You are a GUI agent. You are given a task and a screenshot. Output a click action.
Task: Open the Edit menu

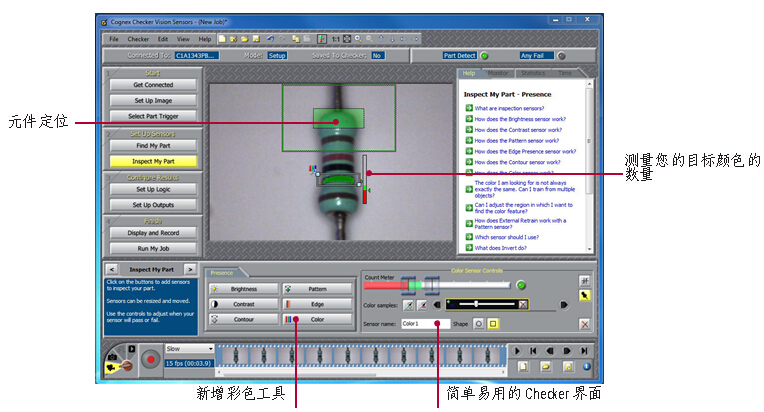point(163,39)
